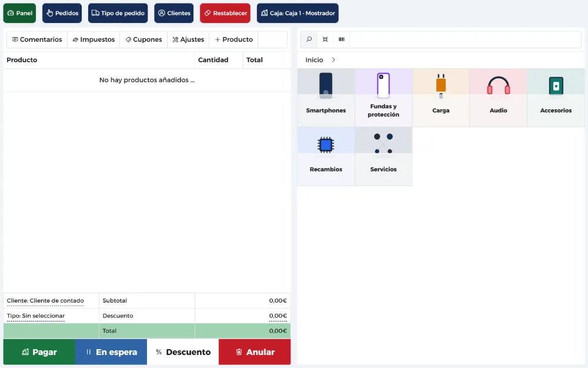Click the red Anular button

(255, 352)
